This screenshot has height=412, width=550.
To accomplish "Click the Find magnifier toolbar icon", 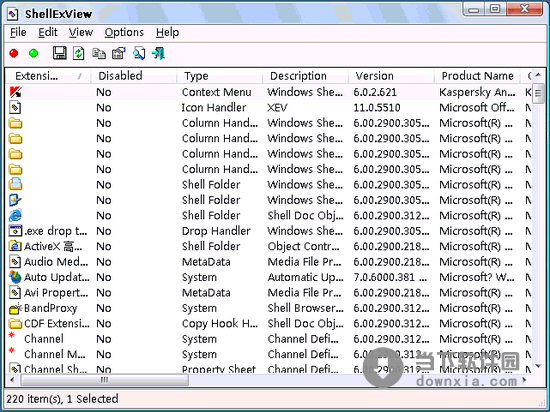I will 139,53.
